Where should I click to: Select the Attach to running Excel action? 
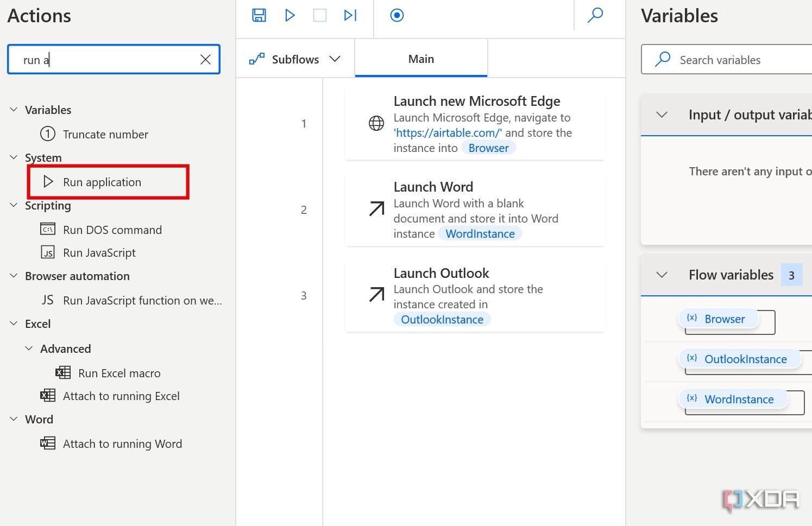[x=121, y=396]
